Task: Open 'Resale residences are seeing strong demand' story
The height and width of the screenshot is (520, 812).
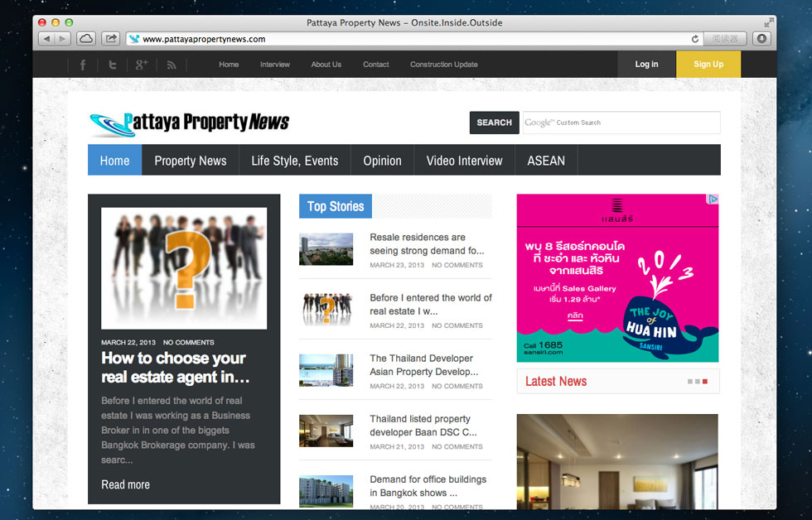Action: [x=427, y=243]
